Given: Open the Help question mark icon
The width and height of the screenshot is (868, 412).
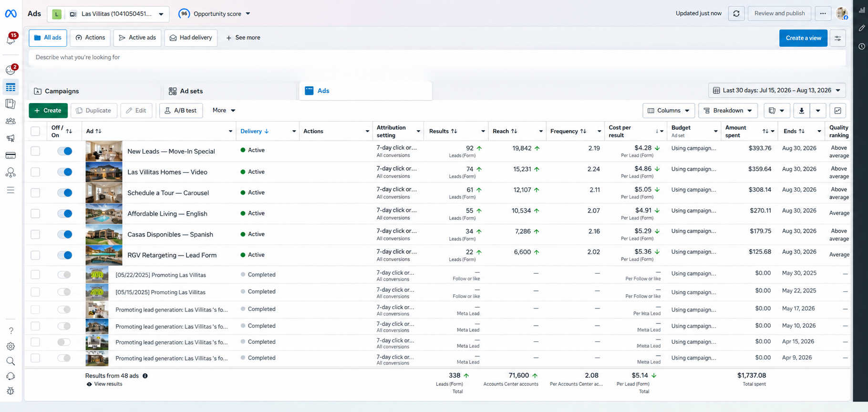Looking at the screenshot, I should click(10, 330).
